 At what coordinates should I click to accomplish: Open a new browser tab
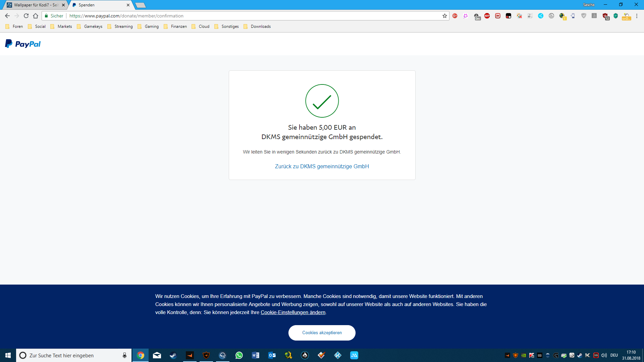coord(141,5)
